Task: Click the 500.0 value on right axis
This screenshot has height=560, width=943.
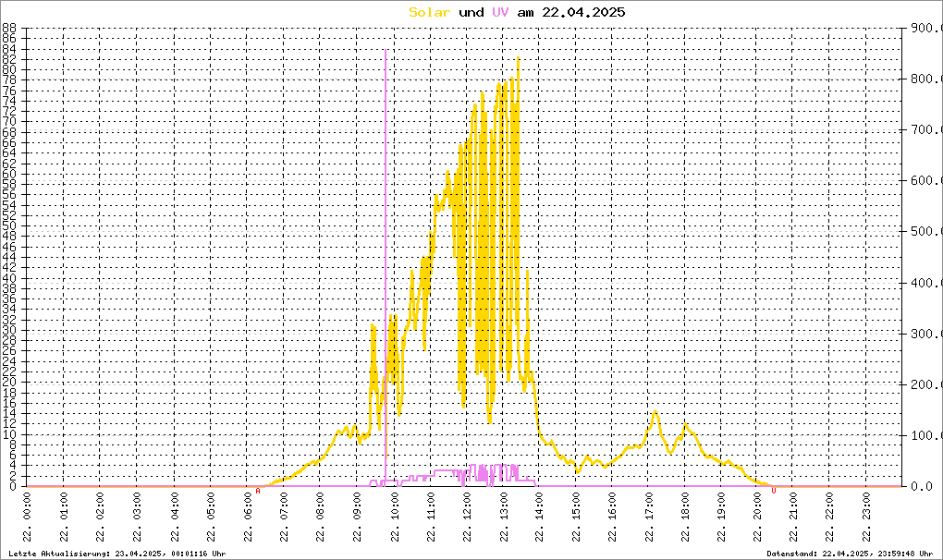Action: pyautogui.click(x=924, y=232)
